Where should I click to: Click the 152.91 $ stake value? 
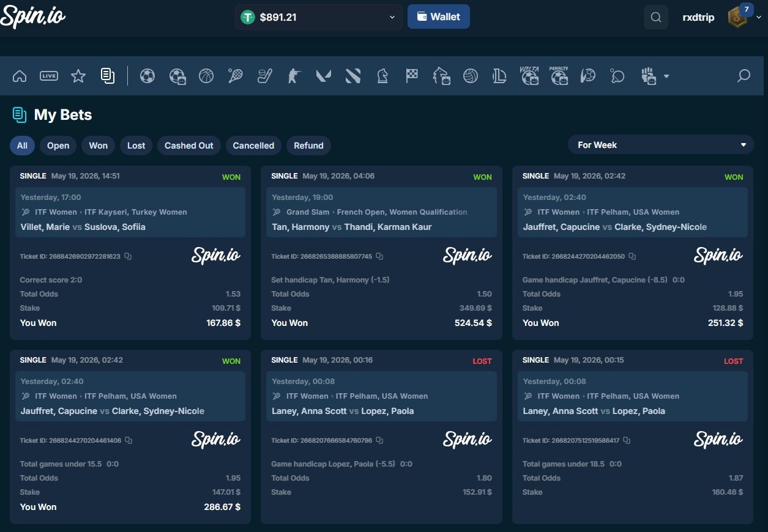[x=477, y=492]
